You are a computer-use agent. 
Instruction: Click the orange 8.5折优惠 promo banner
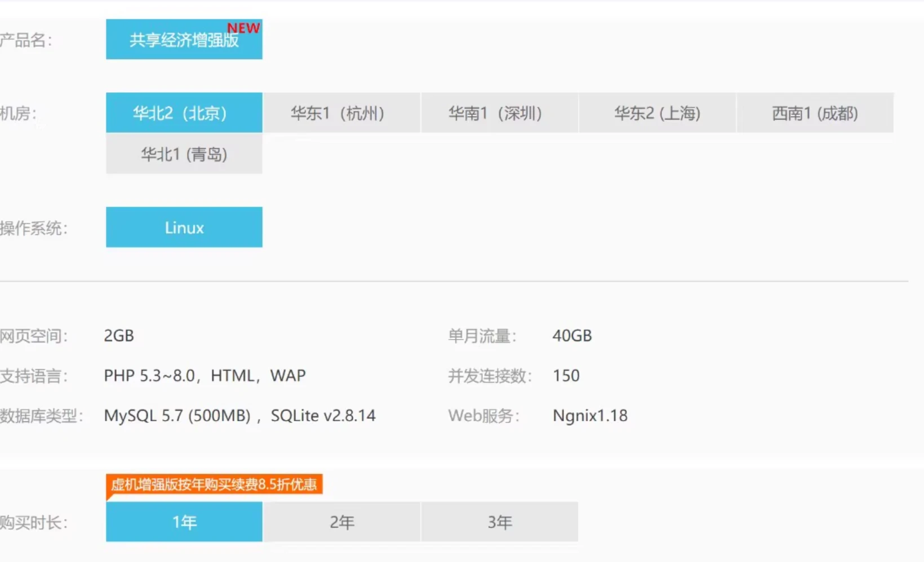point(214,484)
